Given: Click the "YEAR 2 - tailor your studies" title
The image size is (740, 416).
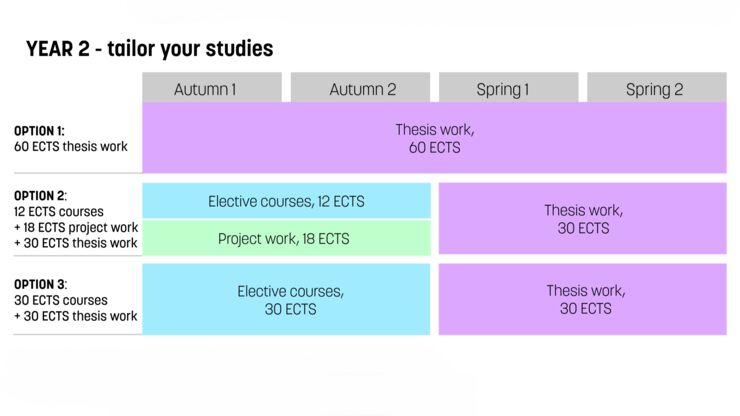Looking at the screenshot, I should pos(149,49).
